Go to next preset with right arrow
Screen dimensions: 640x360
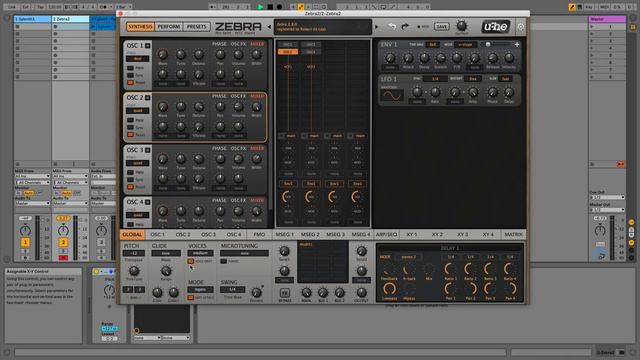pyautogui.click(x=376, y=27)
